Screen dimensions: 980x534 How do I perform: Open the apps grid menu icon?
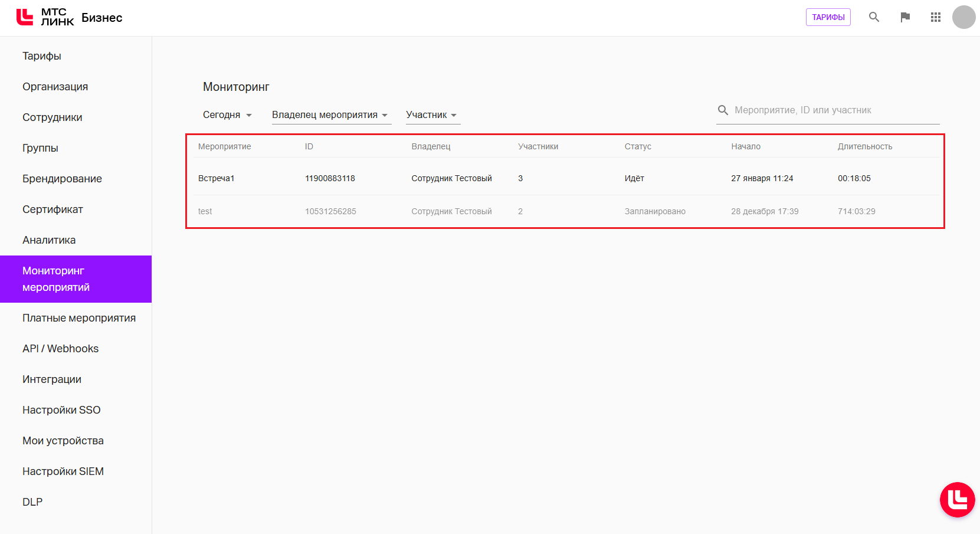pos(936,17)
